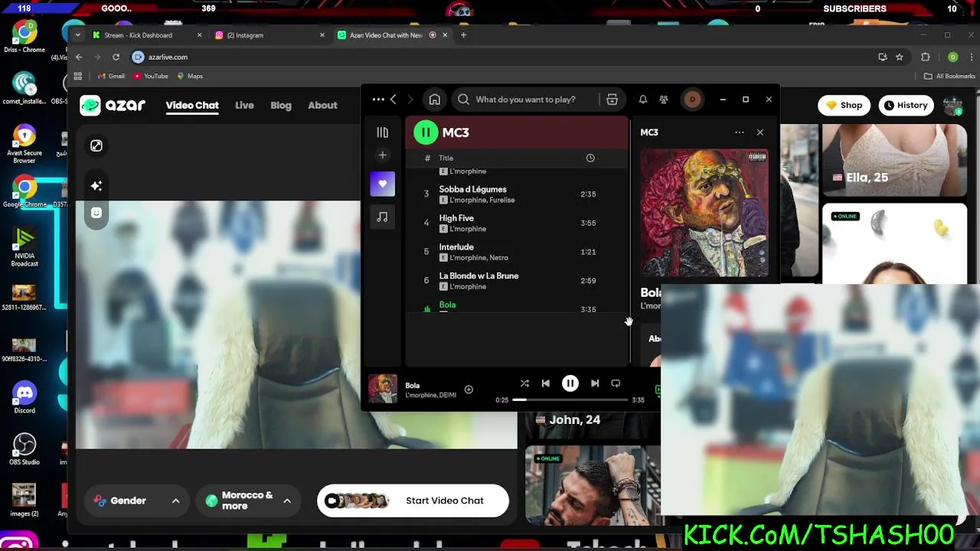Click Start Video Chat button
The width and height of the screenshot is (980, 551).
[413, 500]
